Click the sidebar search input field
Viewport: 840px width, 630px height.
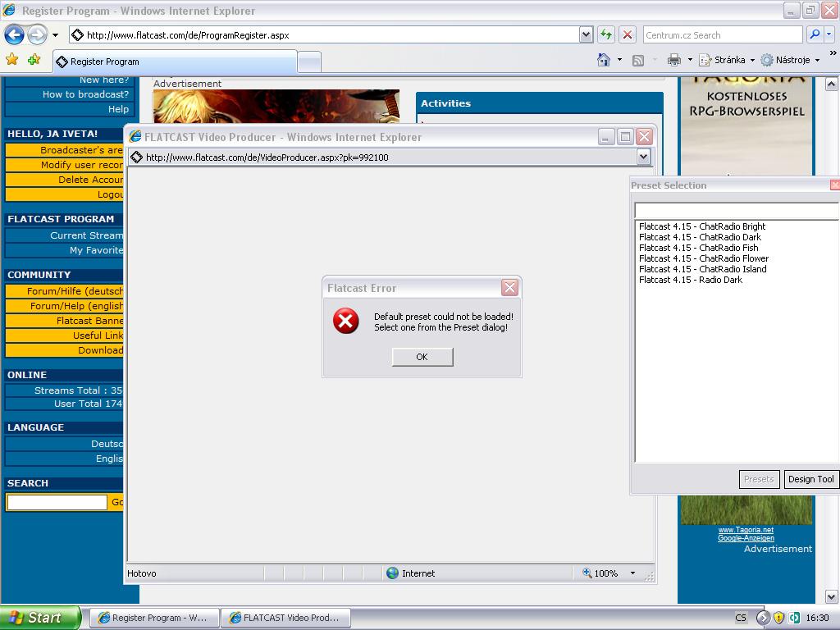[x=57, y=502]
